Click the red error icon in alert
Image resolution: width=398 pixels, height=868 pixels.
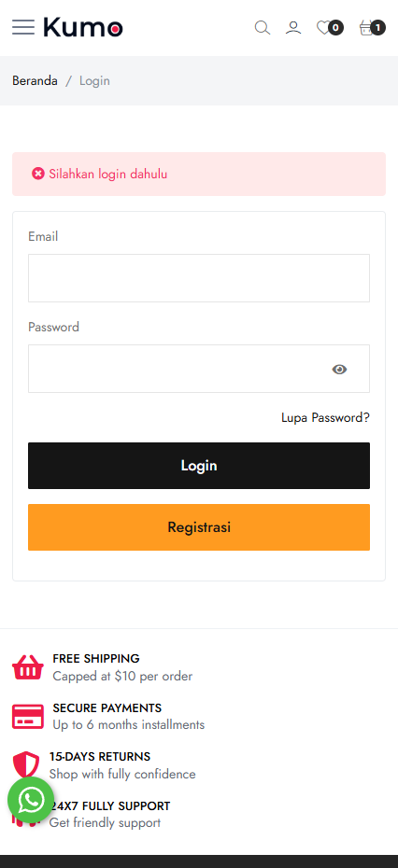point(37,174)
